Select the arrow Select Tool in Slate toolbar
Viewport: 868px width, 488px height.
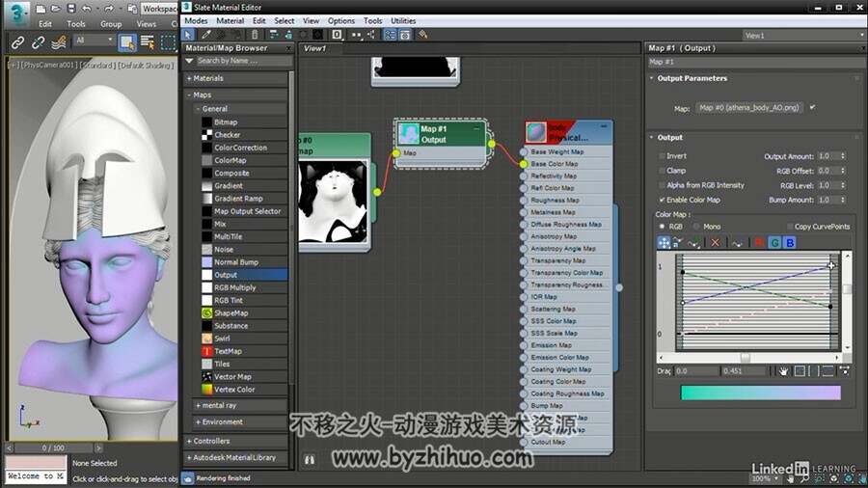tap(188, 35)
